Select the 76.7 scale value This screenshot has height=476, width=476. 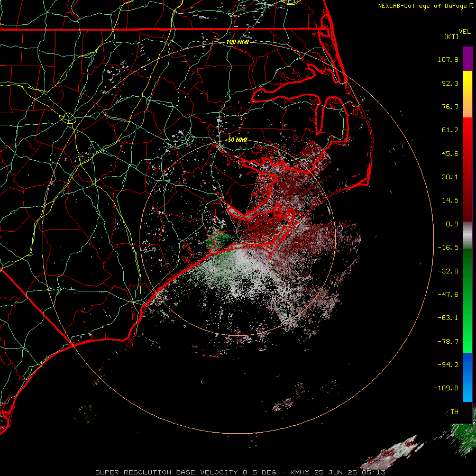[x=450, y=106]
